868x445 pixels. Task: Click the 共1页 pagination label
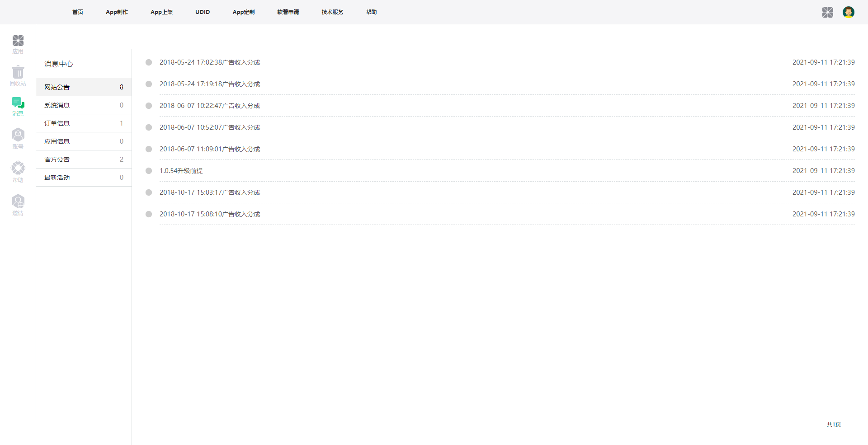(x=834, y=424)
